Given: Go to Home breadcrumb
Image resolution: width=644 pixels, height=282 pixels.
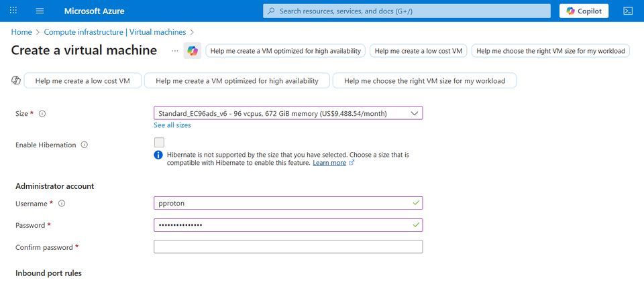Looking at the screenshot, I should 21,31.
